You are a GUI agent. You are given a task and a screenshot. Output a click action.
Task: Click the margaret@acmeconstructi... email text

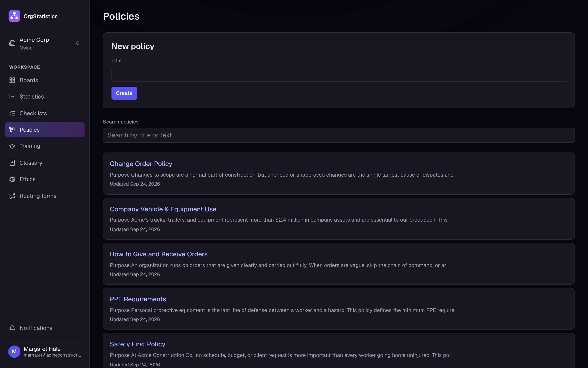click(52, 355)
